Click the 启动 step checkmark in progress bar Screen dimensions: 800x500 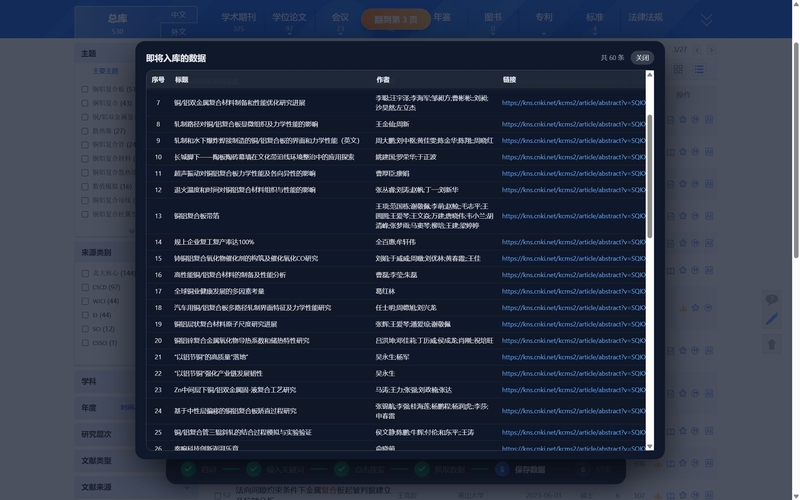click(188, 469)
